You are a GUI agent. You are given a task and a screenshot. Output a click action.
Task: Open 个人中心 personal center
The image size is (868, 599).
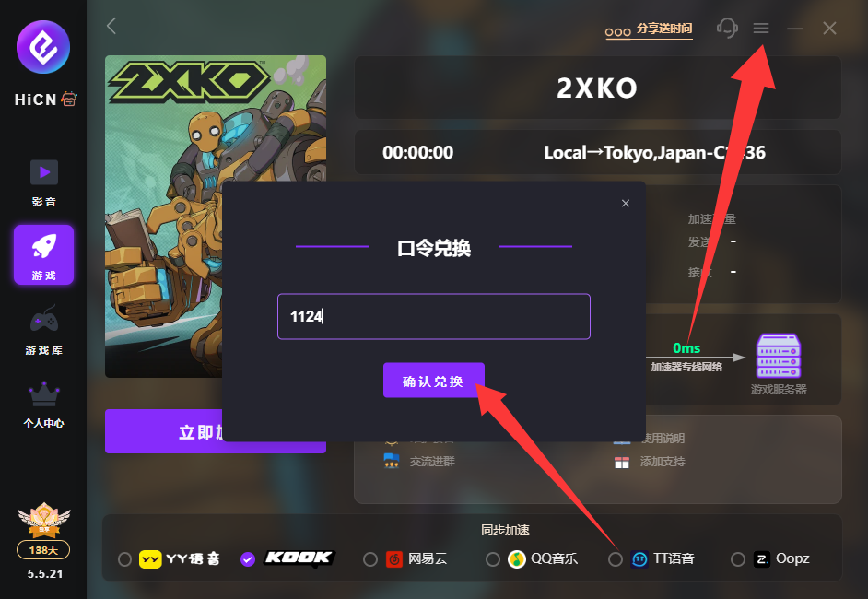(43, 405)
